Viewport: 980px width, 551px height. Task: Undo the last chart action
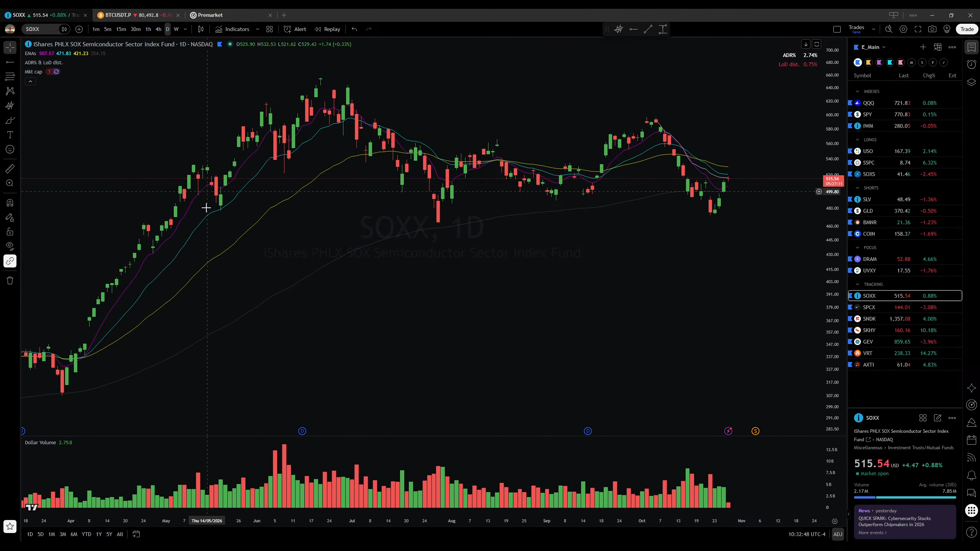354,29
